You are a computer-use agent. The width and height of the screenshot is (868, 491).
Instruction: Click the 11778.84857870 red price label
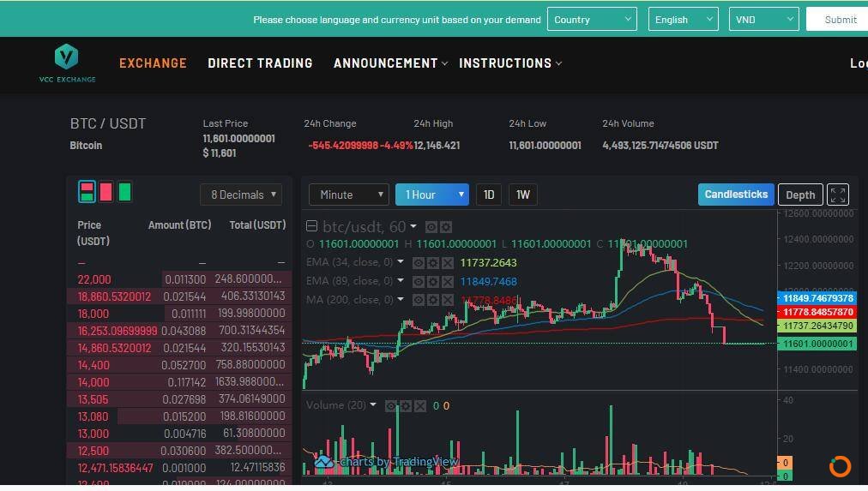click(x=817, y=313)
